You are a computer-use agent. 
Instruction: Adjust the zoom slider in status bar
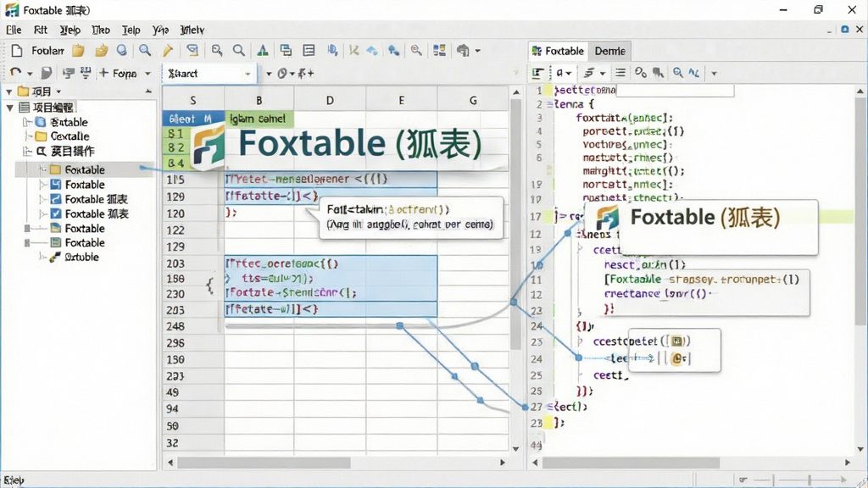[810, 480]
